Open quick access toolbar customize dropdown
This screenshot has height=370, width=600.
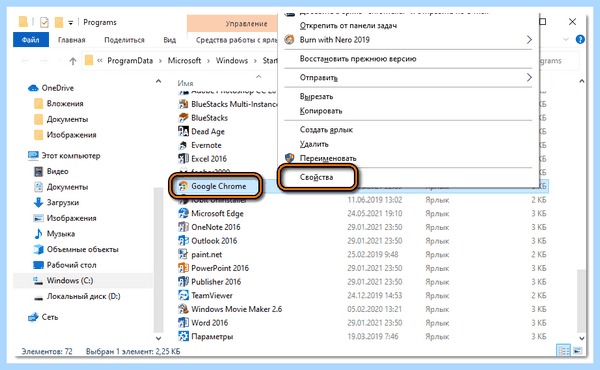[x=70, y=23]
